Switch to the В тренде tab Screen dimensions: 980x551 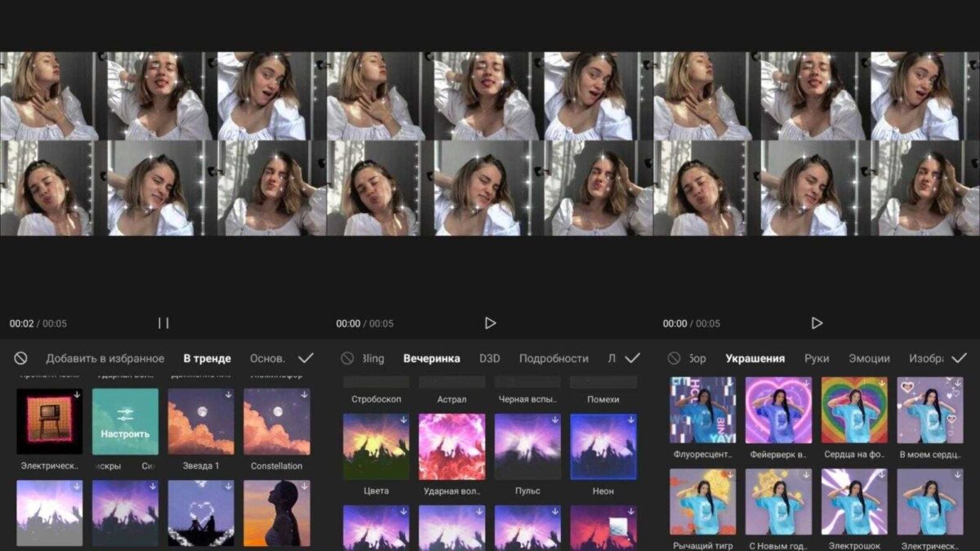[x=207, y=358]
